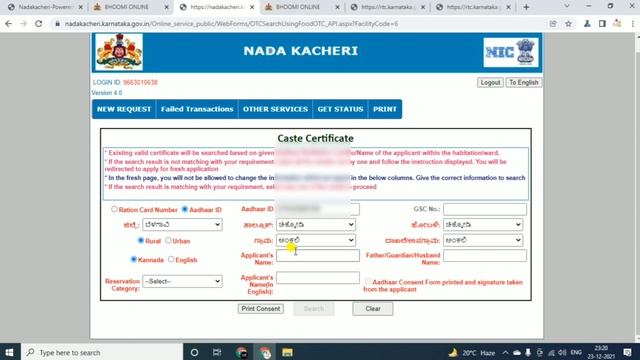Image resolution: width=640 pixels, height=360 pixels.
Task: Open browser share icon in address bar
Action: click(x=553, y=24)
